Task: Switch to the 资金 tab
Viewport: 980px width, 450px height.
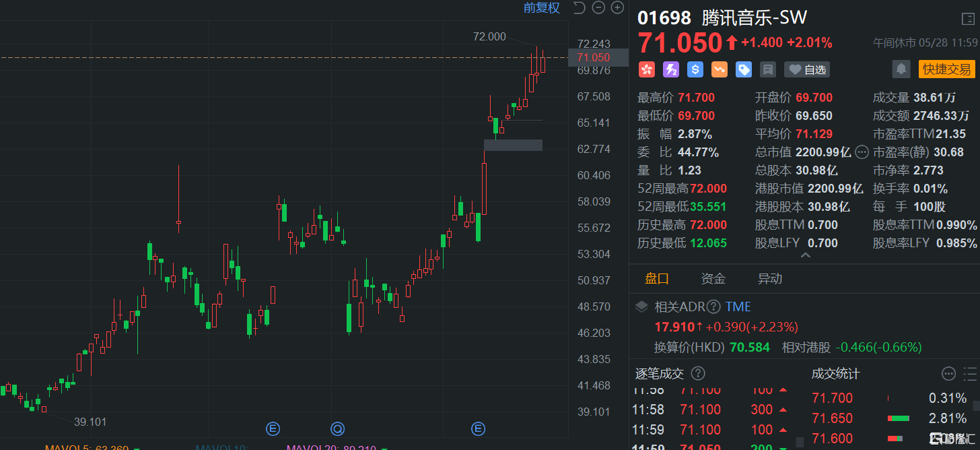Action: pos(713,279)
